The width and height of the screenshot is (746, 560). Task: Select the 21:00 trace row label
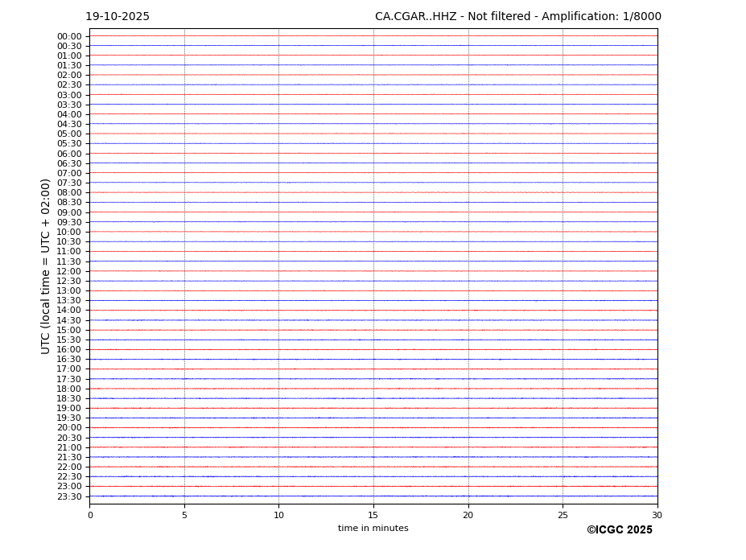click(69, 447)
